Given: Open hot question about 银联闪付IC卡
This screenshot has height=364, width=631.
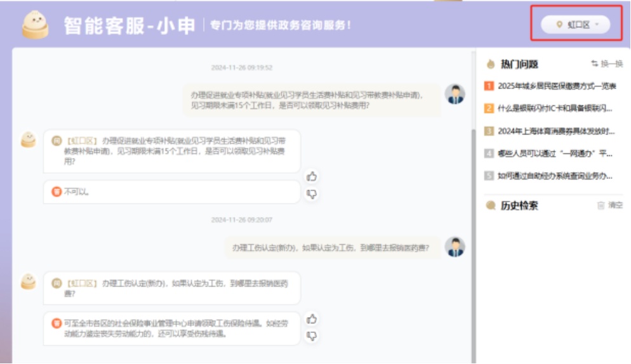Looking at the screenshot, I should coord(555,108).
